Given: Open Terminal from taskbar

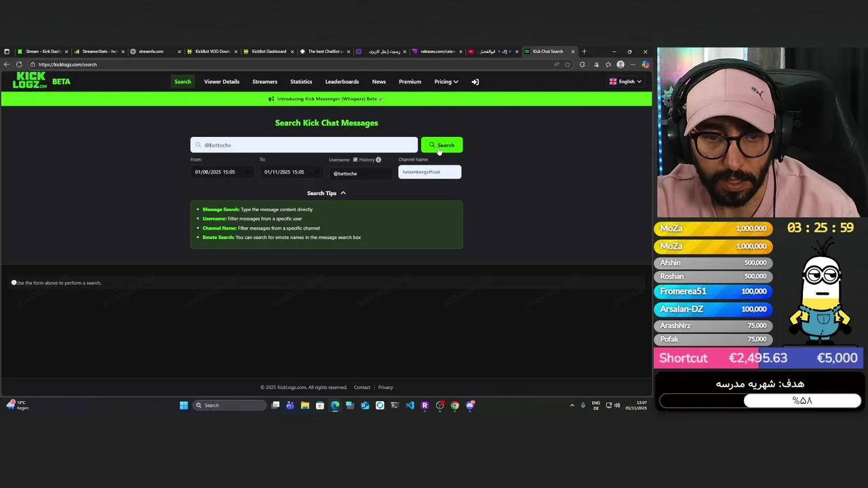Looking at the screenshot, I should (395, 405).
